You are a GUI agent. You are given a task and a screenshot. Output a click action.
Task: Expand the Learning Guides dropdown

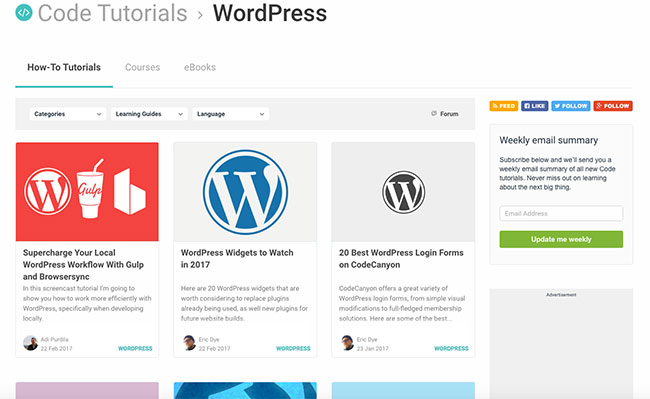tap(149, 114)
